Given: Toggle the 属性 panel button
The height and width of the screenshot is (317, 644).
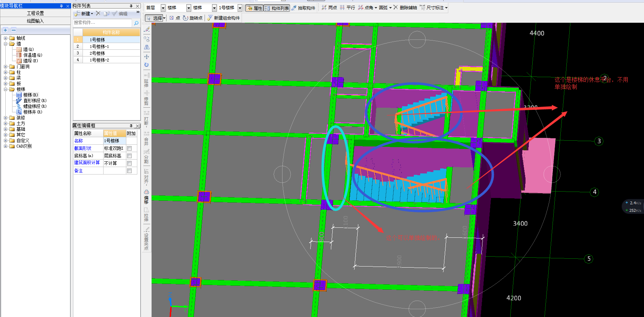Looking at the screenshot, I should [254, 8].
